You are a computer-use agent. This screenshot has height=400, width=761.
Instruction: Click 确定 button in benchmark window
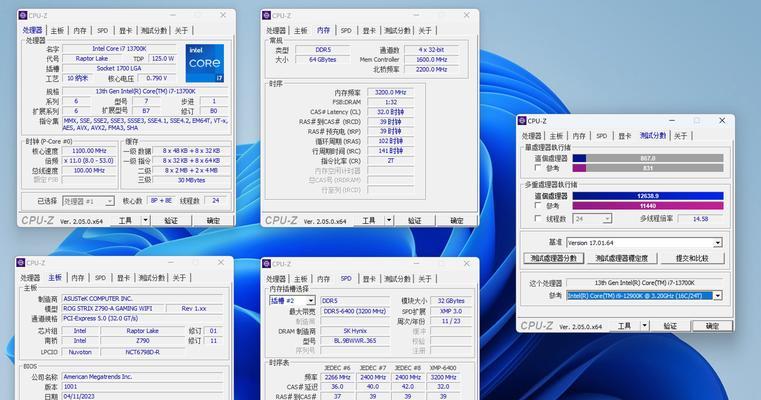click(712, 326)
